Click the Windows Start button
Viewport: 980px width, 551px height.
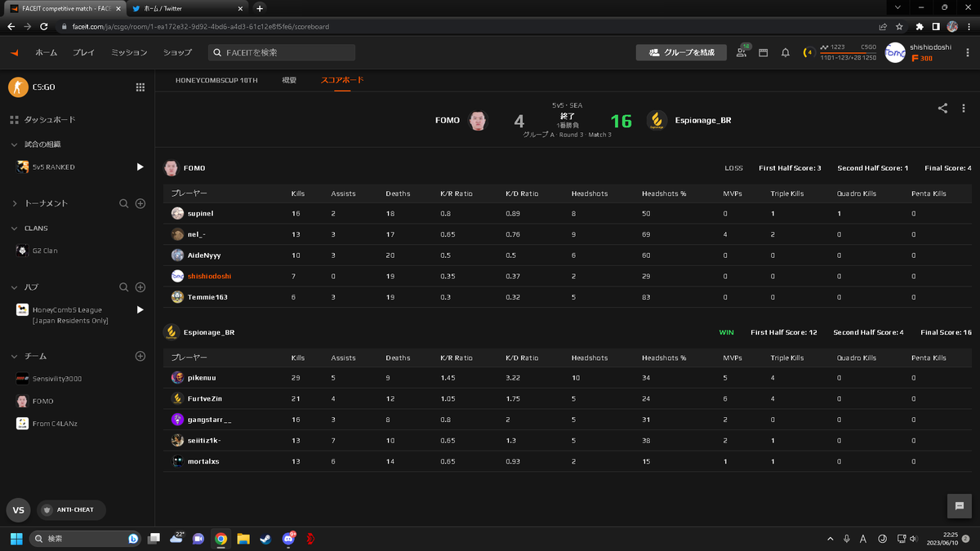(x=16, y=539)
